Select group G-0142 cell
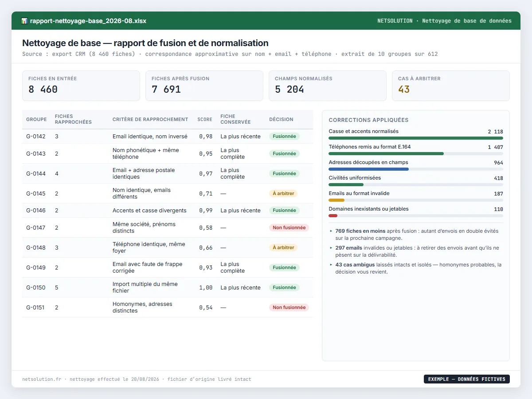 click(36, 136)
